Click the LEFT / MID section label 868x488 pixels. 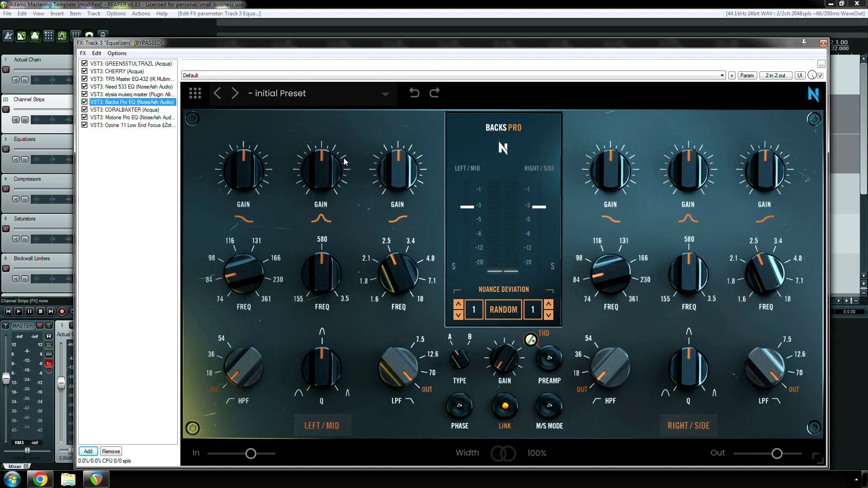(x=322, y=426)
